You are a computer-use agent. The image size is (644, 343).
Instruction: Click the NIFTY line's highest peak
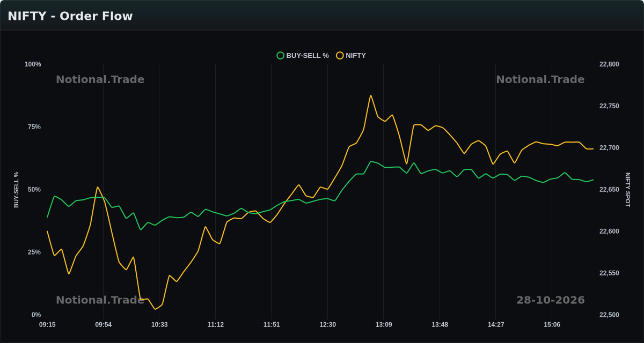[x=371, y=95]
